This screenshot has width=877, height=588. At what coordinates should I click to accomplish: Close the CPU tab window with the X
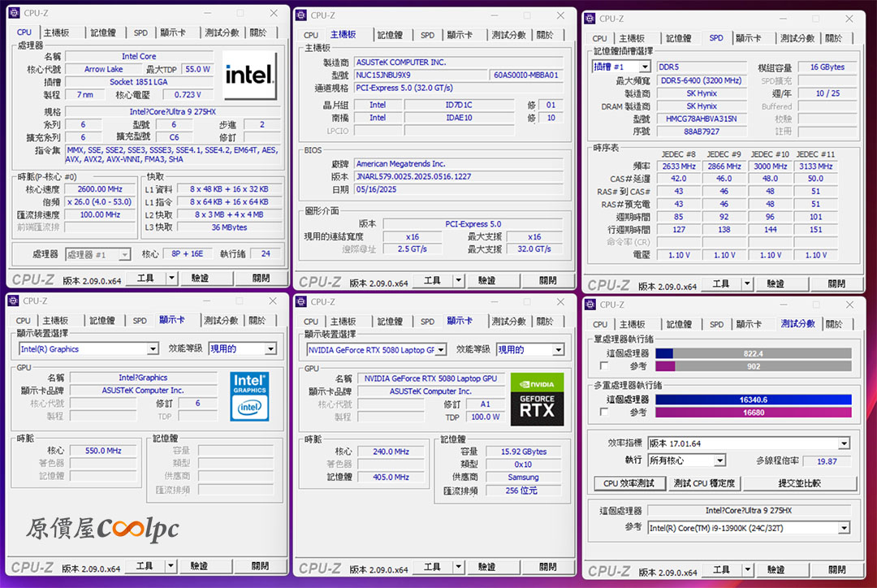pos(274,13)
